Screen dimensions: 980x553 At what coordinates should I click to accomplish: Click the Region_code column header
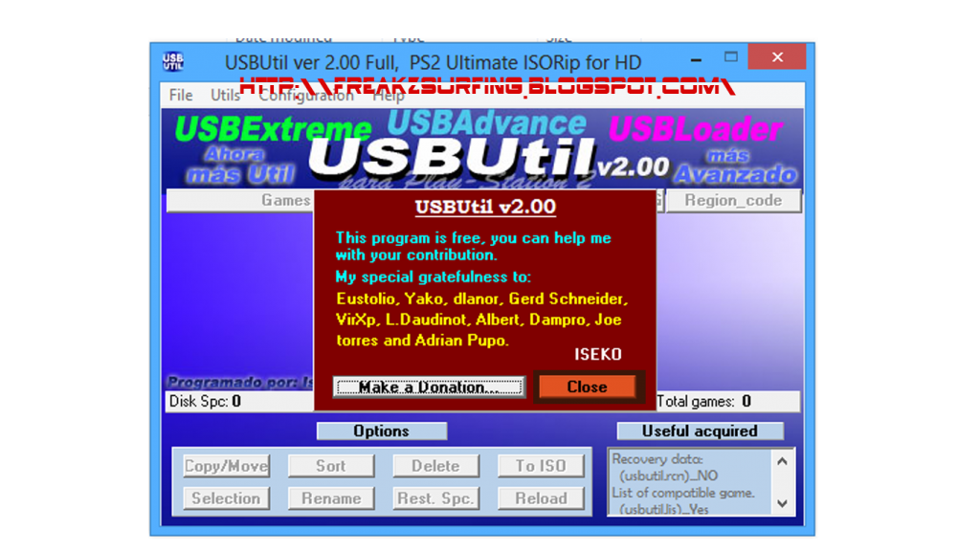coord(733,201)
